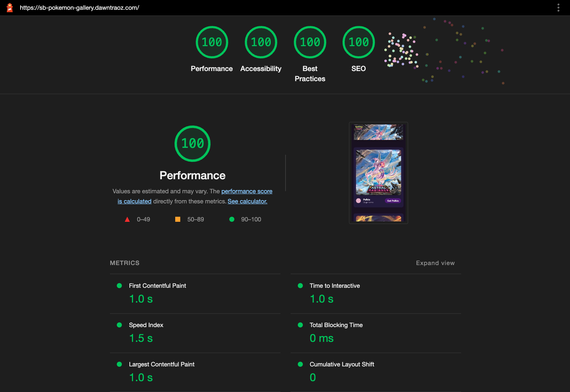Click the '0 ms' Total Blocking Time value
Image resolution: width=570 pixels, height=392 pixels.
pyautogui.click(x=322, y=338)
